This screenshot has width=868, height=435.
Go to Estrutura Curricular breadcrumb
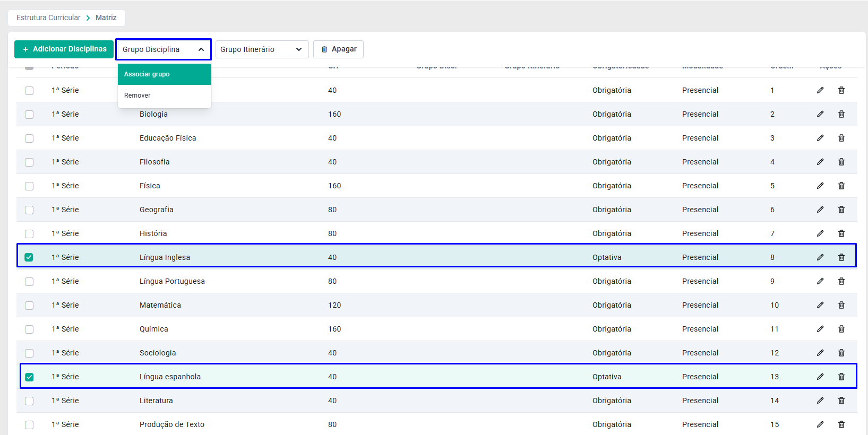[x=48, y=18]
